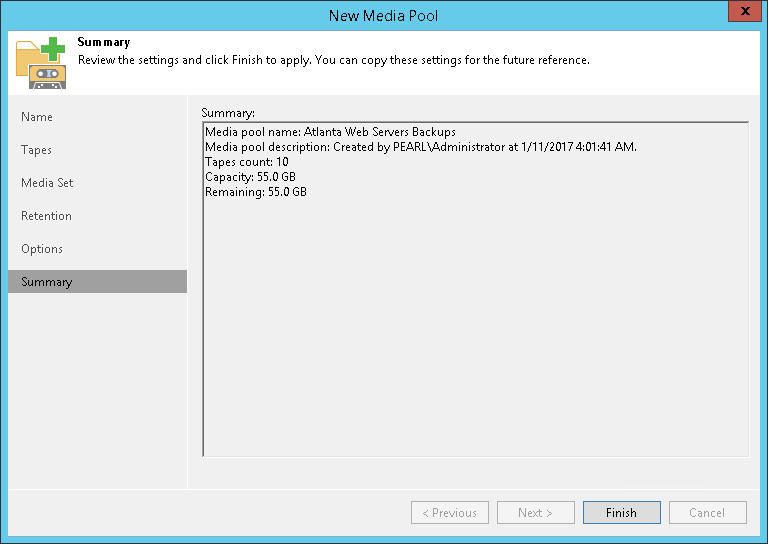Go to the Tapes wizard step
Image resolution: width=768 pixels, height=544 pixels.
click(36, 150)
